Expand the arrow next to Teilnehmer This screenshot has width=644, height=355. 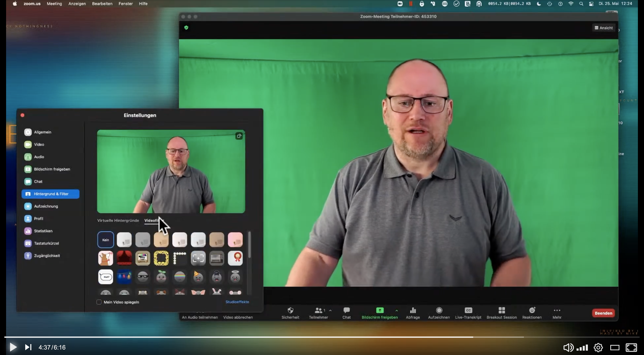click(330, 311)
